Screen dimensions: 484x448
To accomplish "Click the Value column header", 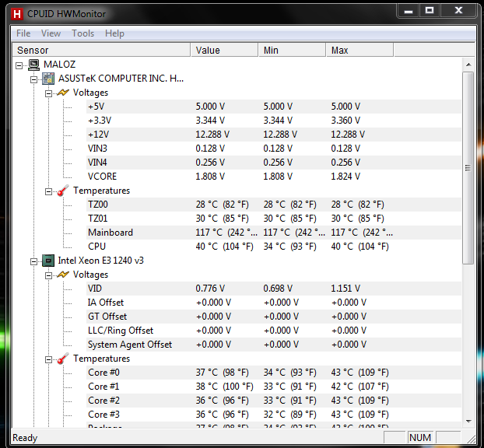I will click(x=224, y=50).
